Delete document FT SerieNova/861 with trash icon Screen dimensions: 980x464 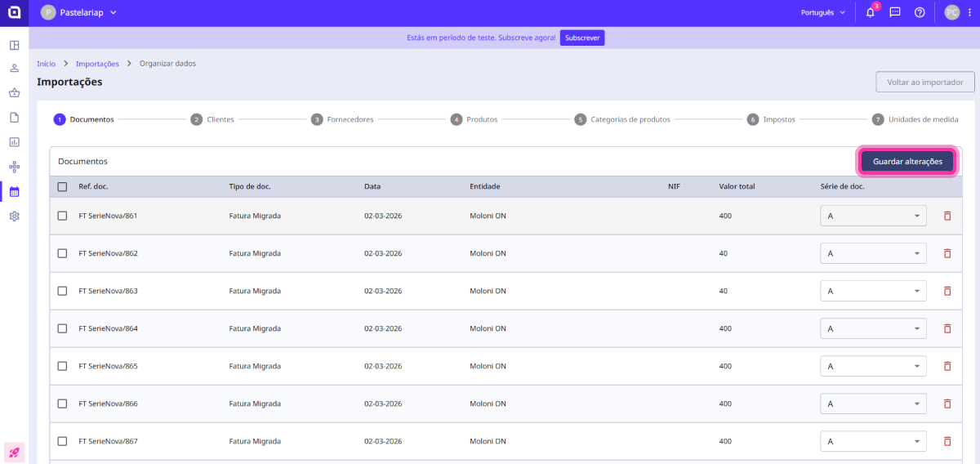click(947, 216)
